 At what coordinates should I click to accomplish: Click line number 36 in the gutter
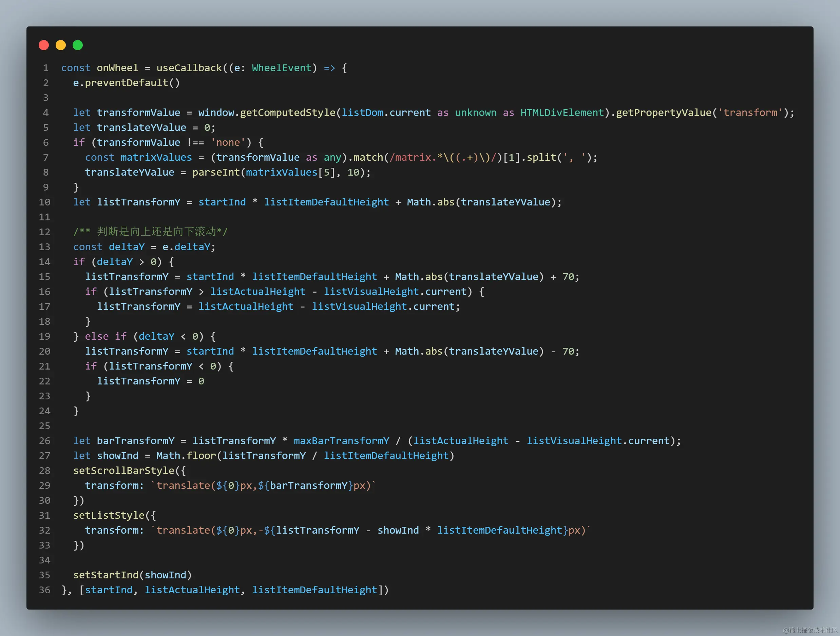click(44, 590)
